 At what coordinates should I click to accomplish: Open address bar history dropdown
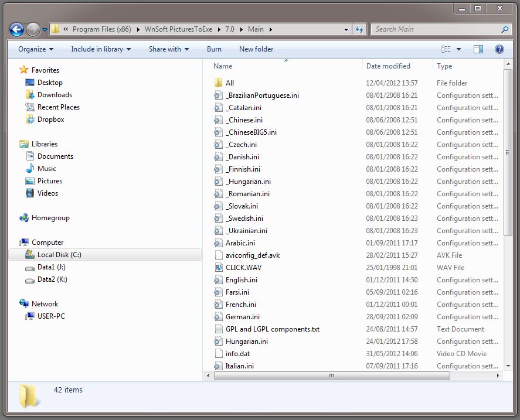pyautogui.click(x=346, y=29)
